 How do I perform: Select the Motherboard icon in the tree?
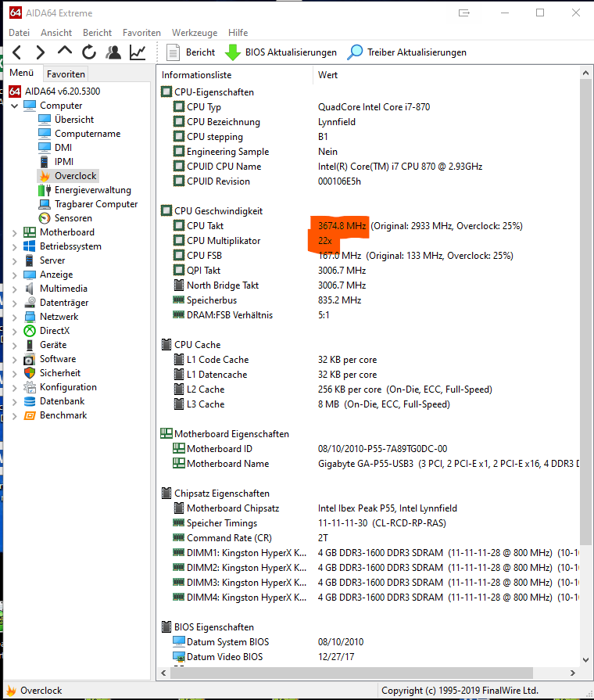[30, 232]
